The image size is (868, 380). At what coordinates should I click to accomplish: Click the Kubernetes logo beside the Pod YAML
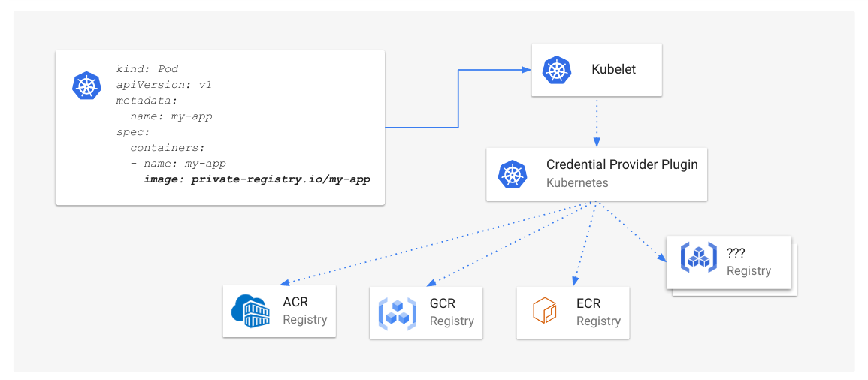tap(86, 85)
